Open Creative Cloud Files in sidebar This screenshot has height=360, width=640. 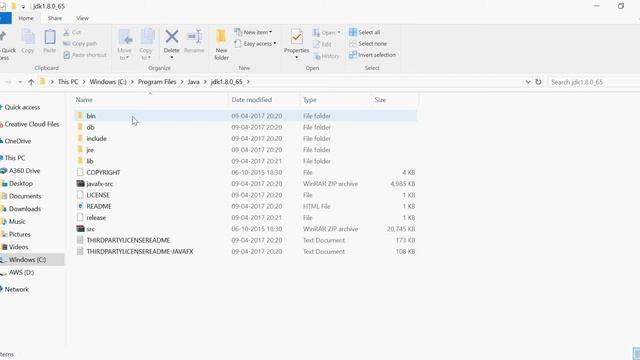coord(32,124)
